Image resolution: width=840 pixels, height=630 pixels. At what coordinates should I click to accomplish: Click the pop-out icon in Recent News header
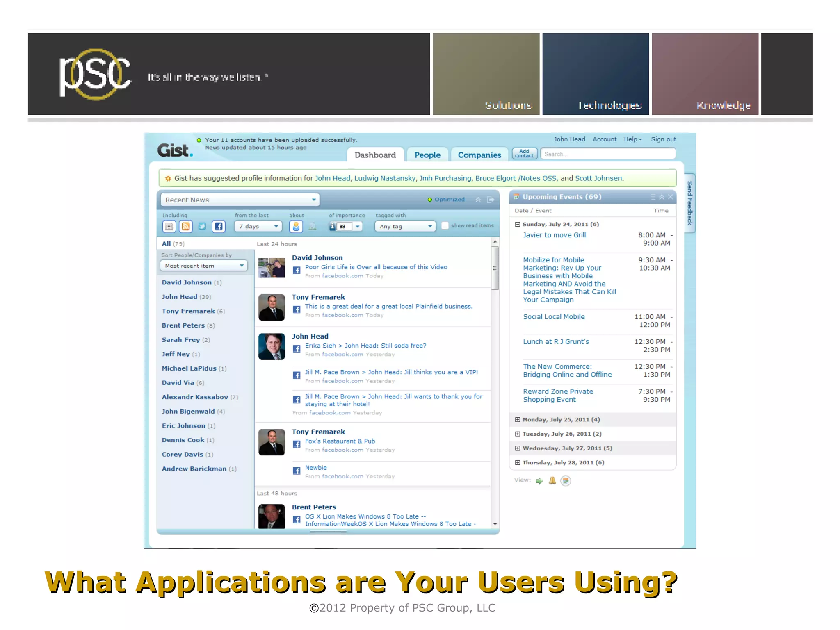491,200
